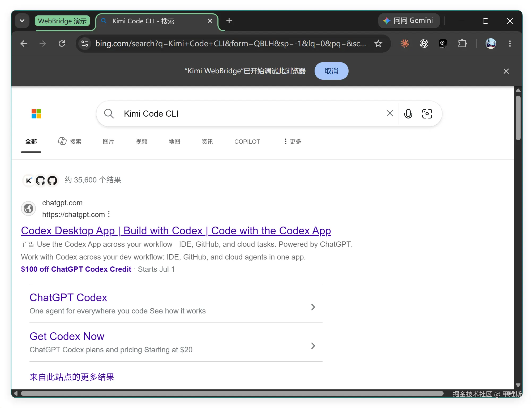532x408 pixels.
Task: Close the Kimi Code CLI tab
Action: [210, 21]
